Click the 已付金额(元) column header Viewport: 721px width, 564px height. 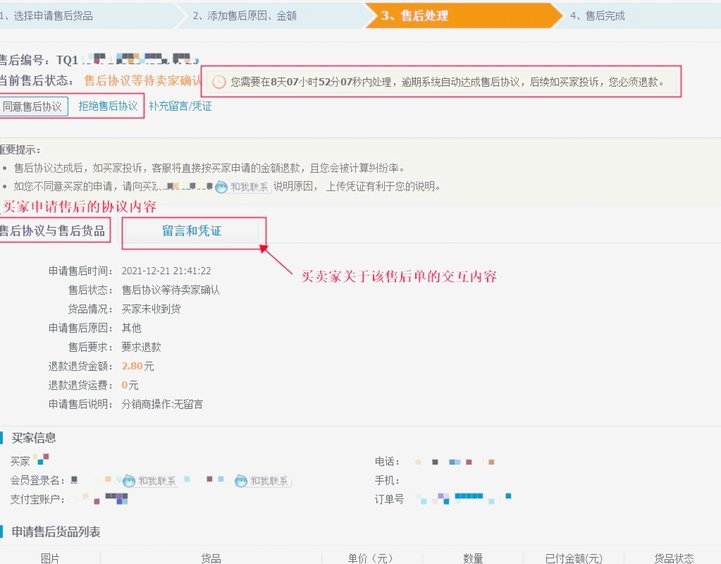tap(573, 558)
